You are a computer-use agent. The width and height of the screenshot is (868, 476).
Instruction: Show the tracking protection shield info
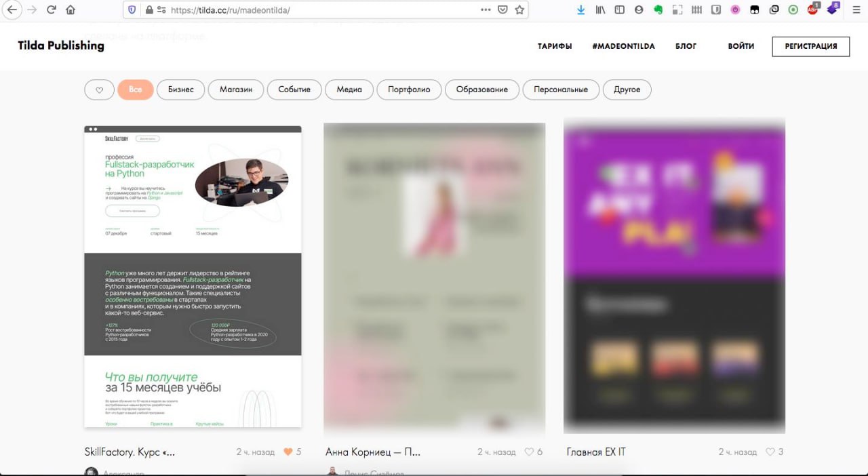[x=132, y=10]
